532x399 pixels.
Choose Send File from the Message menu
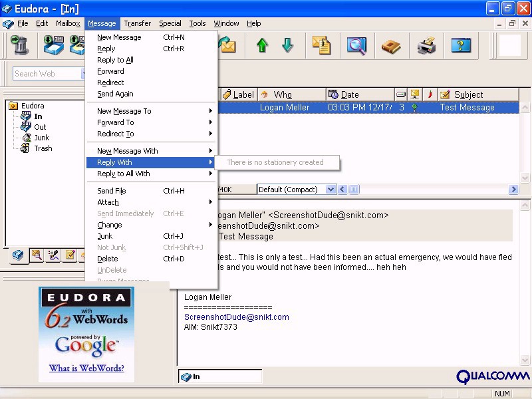[152, 191]
